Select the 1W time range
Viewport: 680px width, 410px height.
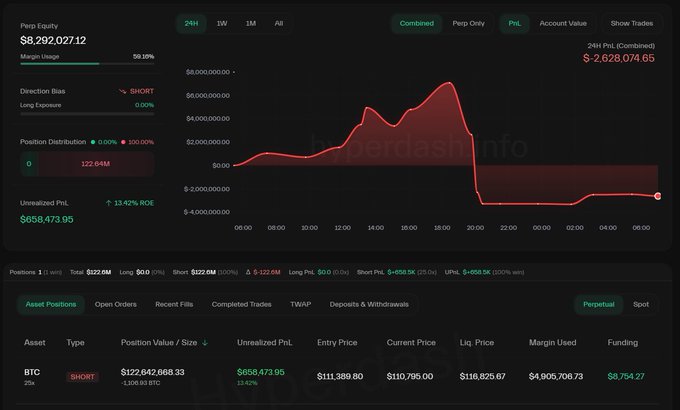click(x=222, y=23)
